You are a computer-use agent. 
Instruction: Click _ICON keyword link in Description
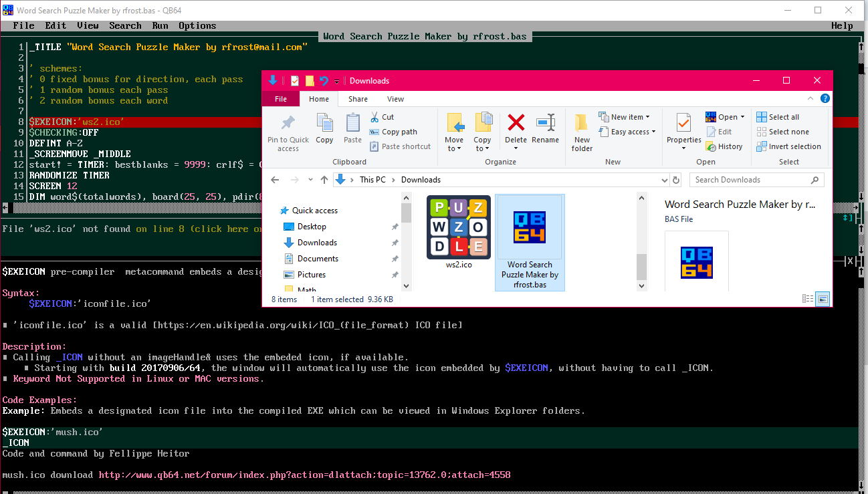[x=69, y=357]
